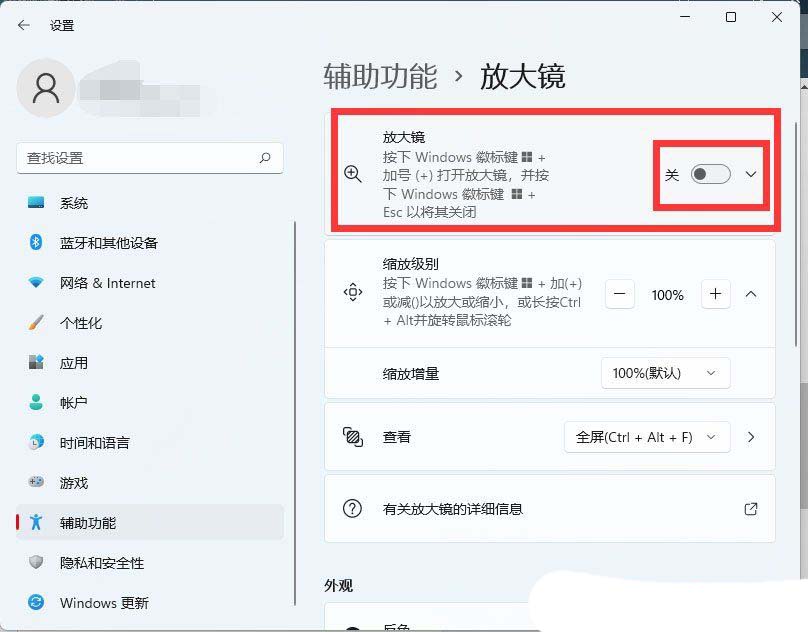Screen dimensions: 808x632
Task: Click the back arrow in Settings
Action: click(24, 25)
